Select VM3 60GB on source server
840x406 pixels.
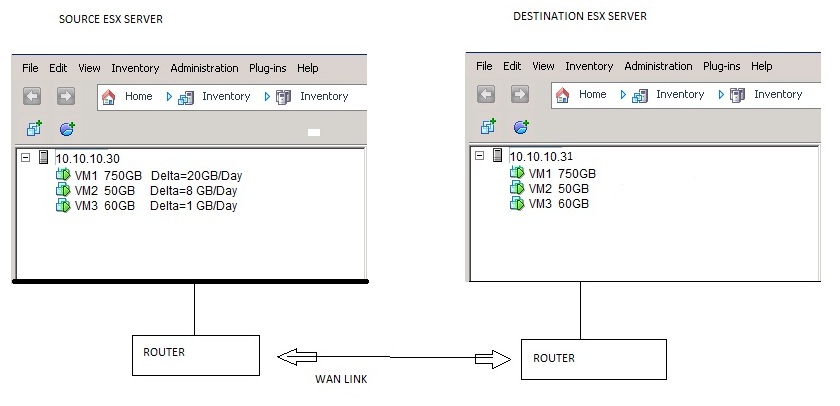pyautogui.click(x=104, y=205)
